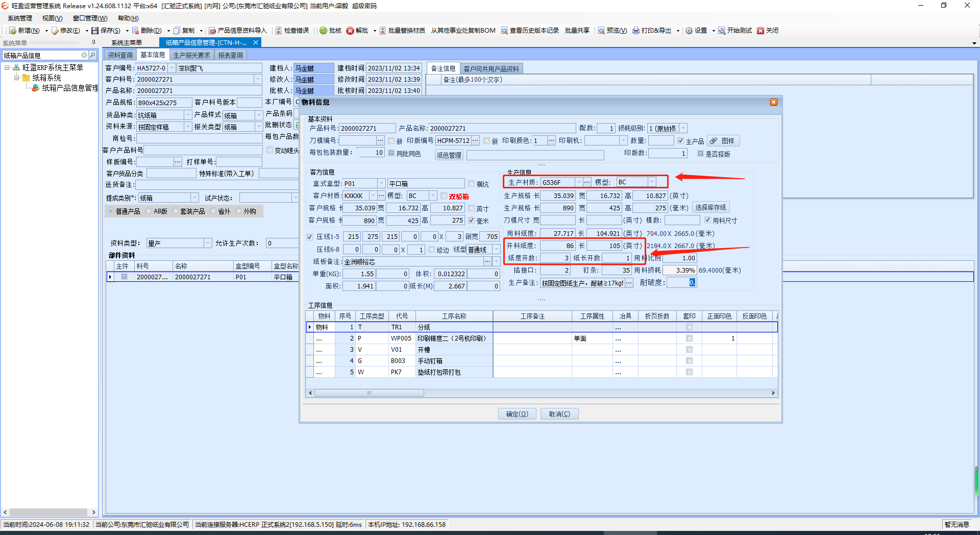The height and width of the screenshot is (535, 980).
Task: Click the ellipsis button next to 印版编号 HCPM-5712
Action: pos(475,140)
